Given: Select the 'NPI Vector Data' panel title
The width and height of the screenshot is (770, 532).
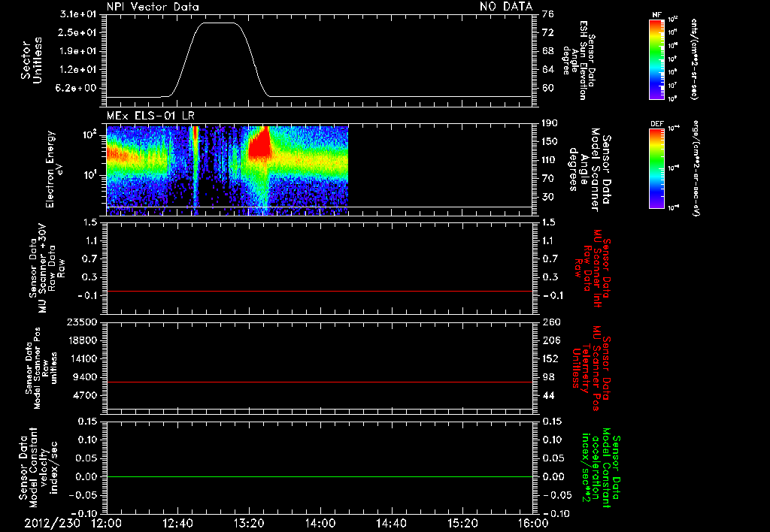Looking at the screenshot, I should [x=153, y=7].
